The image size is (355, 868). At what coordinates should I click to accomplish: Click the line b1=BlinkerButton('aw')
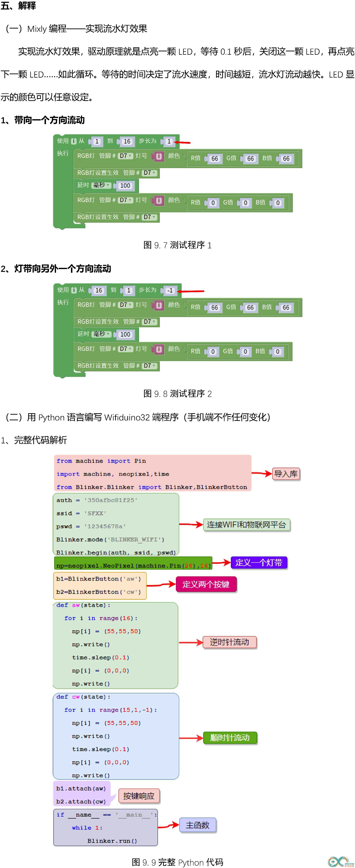point(99,579)
